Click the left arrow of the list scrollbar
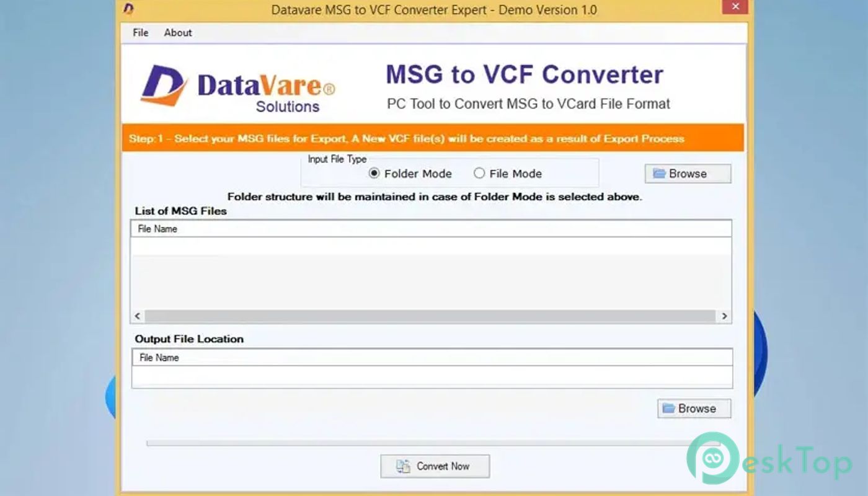868x496 pixels. [x=138, y=316]
